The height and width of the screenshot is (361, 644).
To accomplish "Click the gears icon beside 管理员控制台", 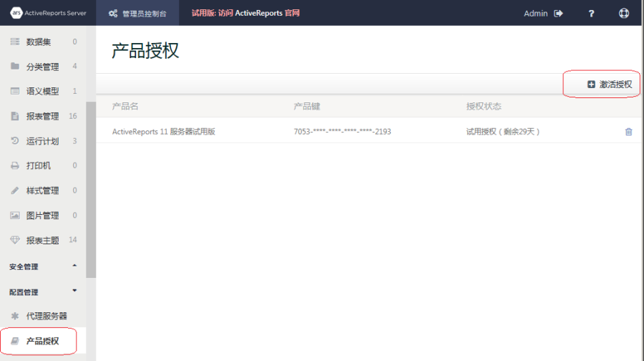I will [x=113, y=14].
